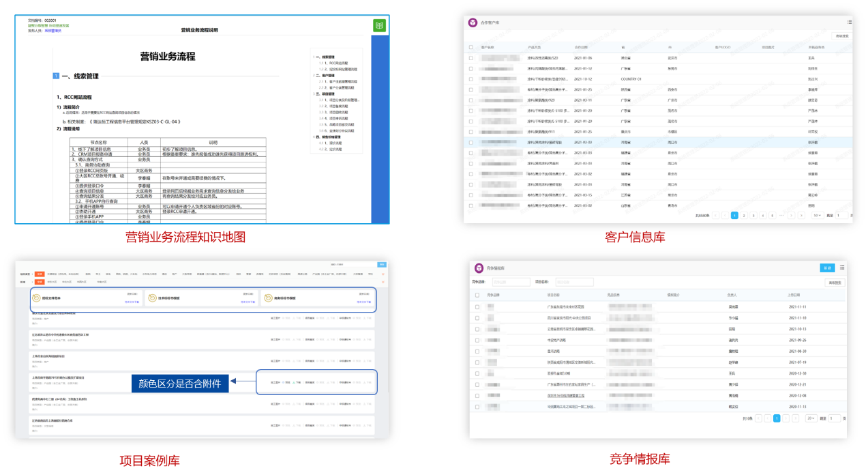Click the 上传日期 column header in intelligence library
The height and width of the screenshot is (475, 868).
click(x=794, y=296)
